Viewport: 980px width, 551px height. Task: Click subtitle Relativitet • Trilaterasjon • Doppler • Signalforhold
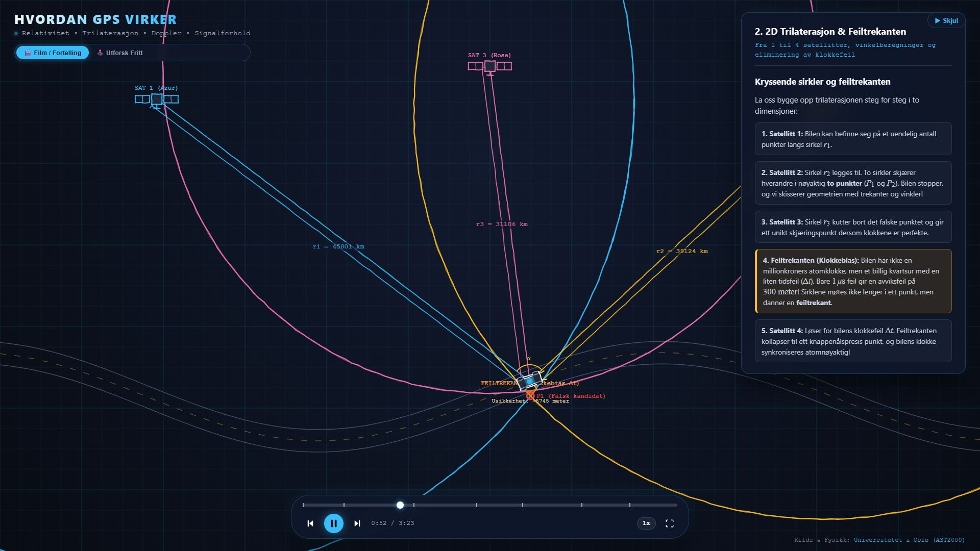[x=136, y=33]
